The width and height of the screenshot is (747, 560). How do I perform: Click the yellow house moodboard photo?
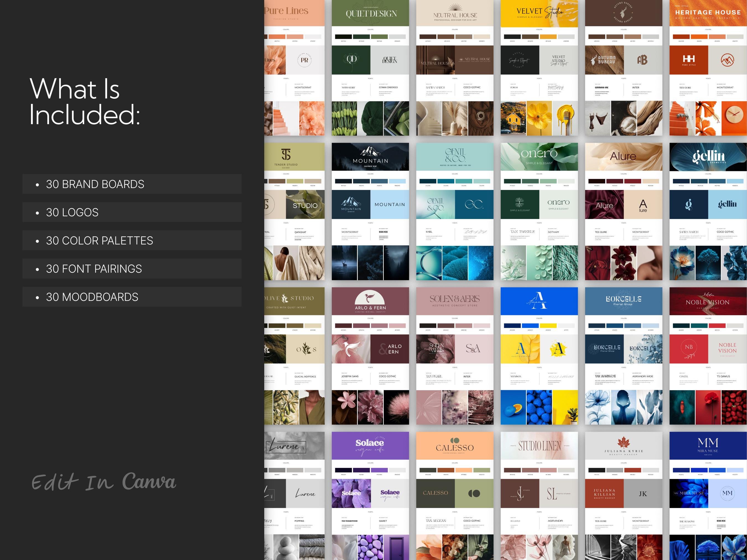point(513,118)
